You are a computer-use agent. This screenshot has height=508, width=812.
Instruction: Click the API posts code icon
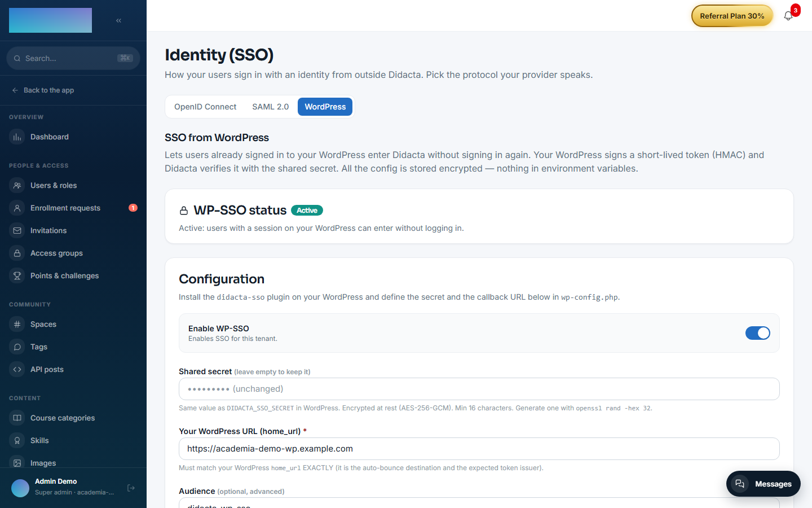(17, 370)
